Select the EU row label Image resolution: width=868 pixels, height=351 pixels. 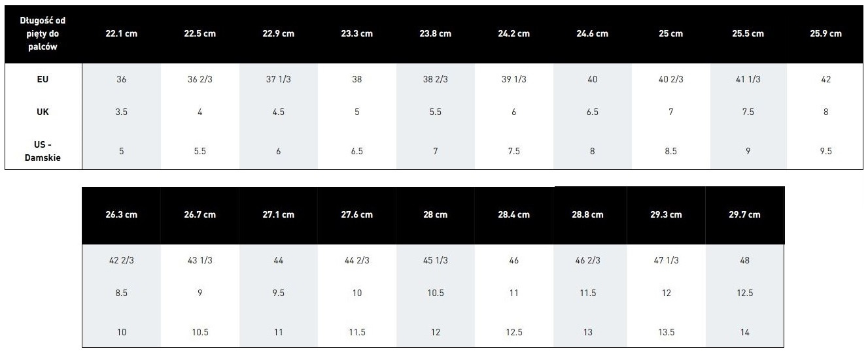pos(43,79)
